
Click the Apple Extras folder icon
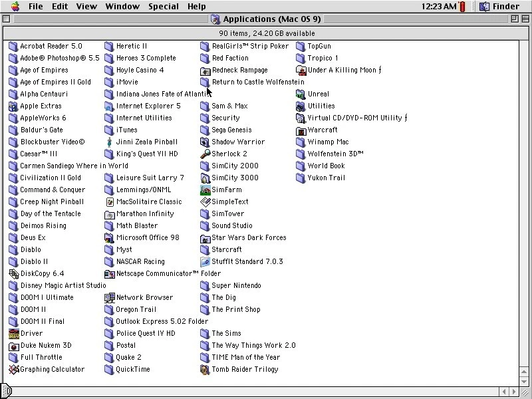point(13,106)
